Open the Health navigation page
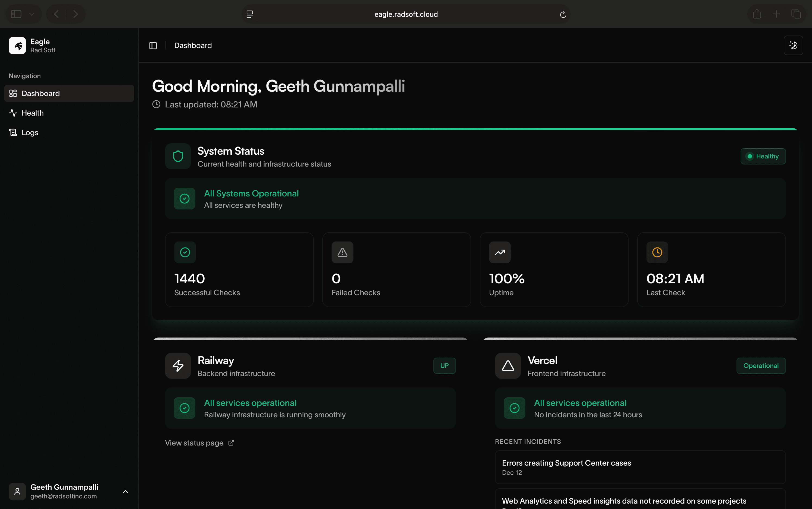This screenshot has width=812, height=509. pos(32,113)
